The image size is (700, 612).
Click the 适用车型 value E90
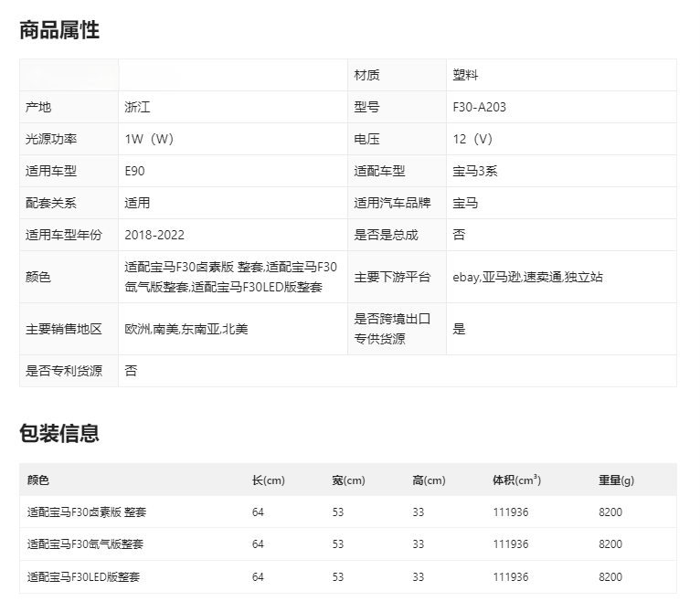134,171
